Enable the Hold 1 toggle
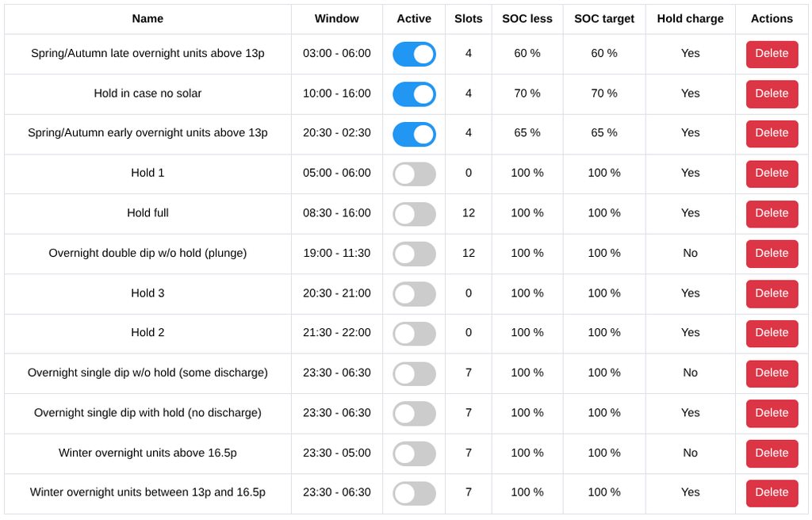Viewport: 812px width, 520px height. click(x=414, y=174)
